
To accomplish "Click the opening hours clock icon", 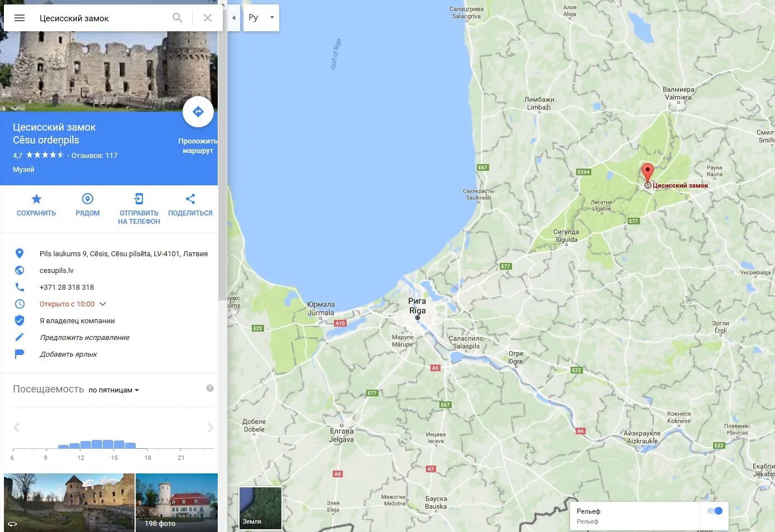I will point(20,304).
